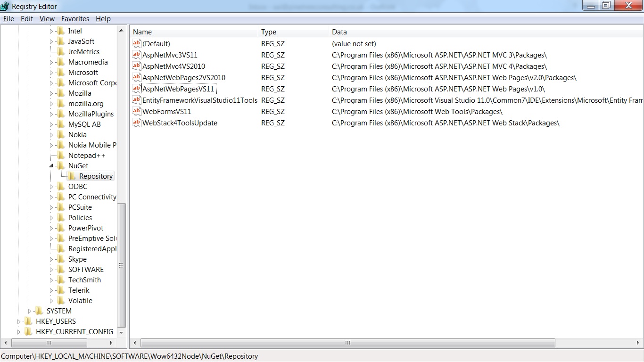The width and height of the screenshot is (644, 362).
Task: Expand the SYSTEM key node
Action: 30,311
